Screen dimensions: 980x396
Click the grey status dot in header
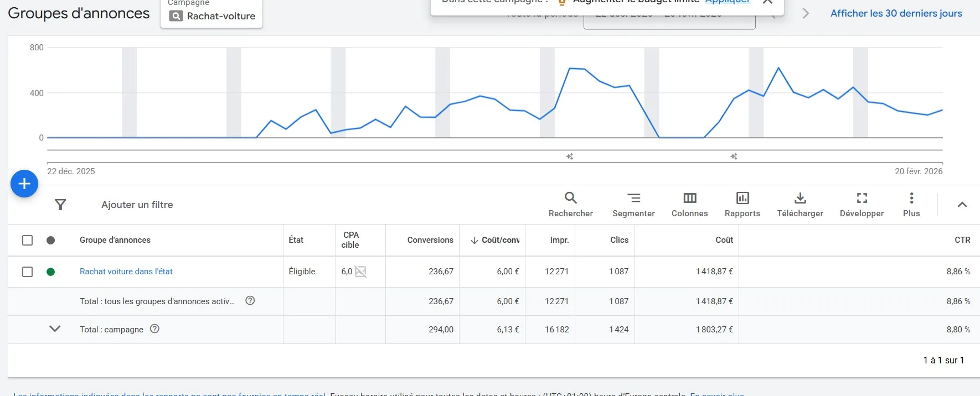pos(50,240)
